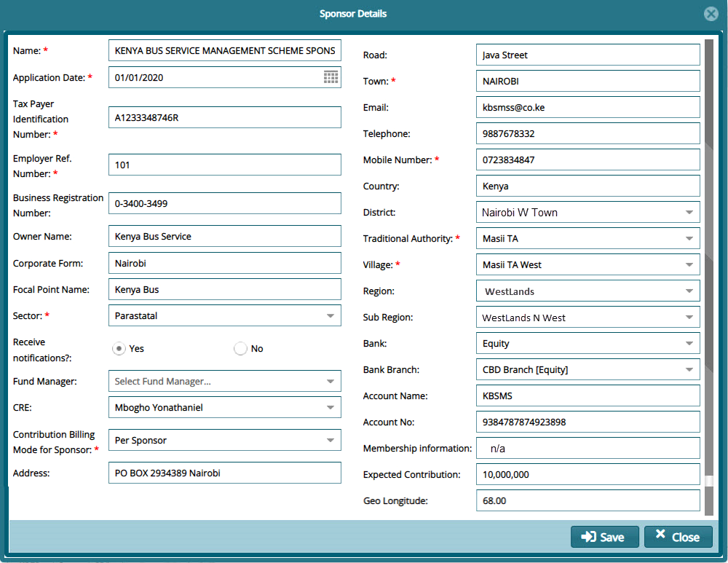Click the Account No field

587,422
